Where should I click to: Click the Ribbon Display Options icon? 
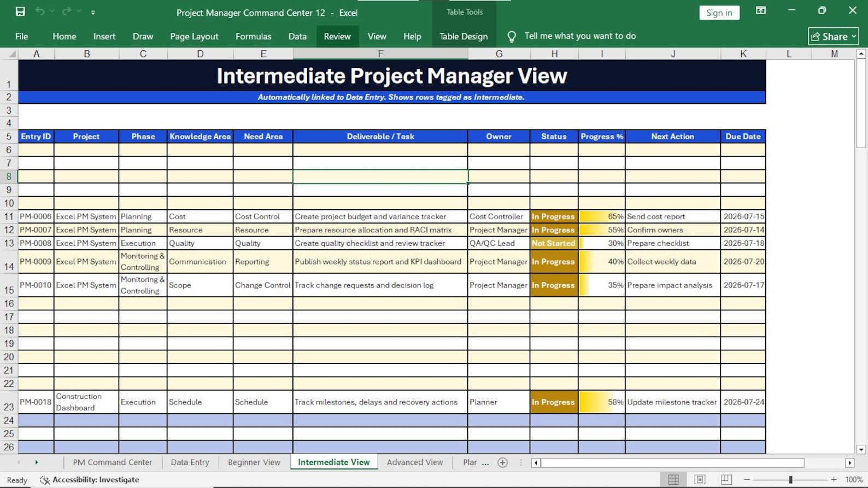coord(760,10)
